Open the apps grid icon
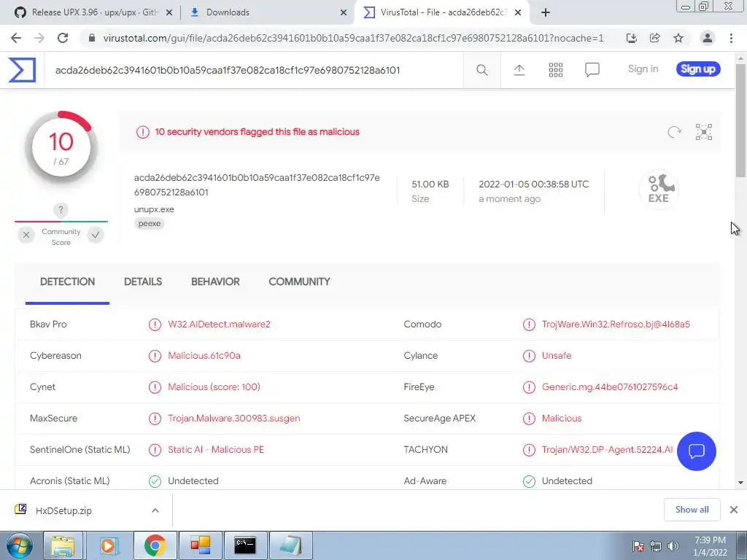This screenshot has height=560, width=747. pos(555,70)
